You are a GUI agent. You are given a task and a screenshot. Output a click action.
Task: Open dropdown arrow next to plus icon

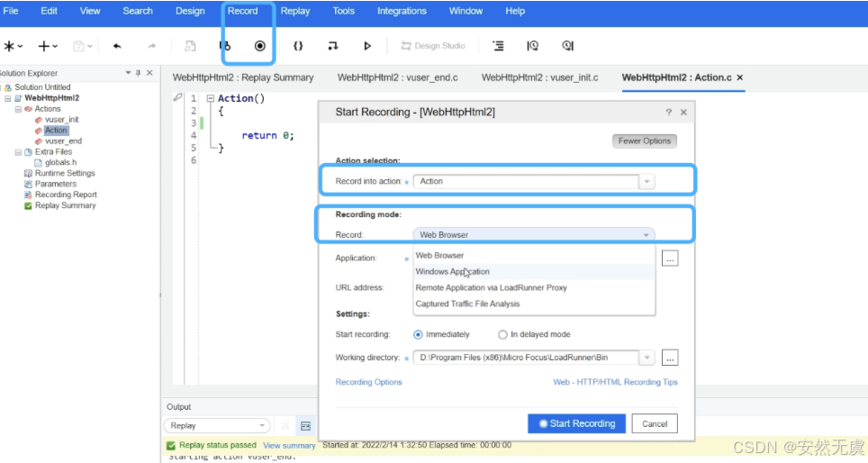coord(55,47)
